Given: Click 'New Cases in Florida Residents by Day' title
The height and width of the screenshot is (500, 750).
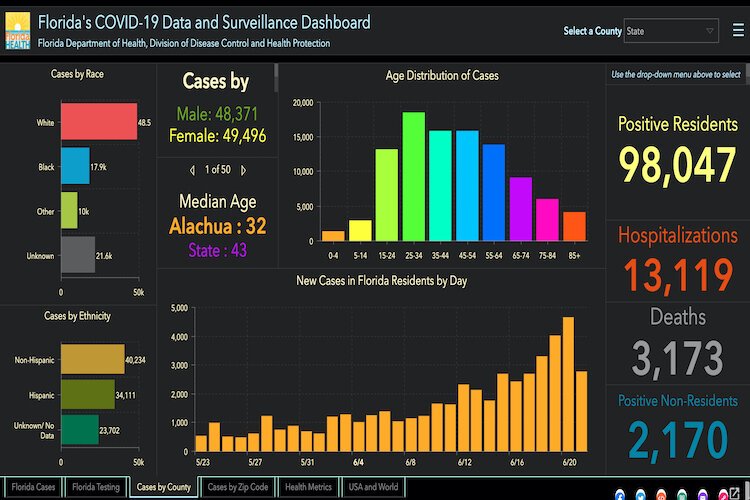Looking at the screenshot, I should 381,281.
